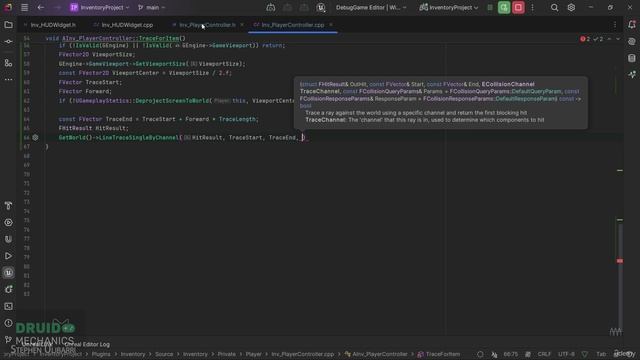640x360 pixels.
Task: Open Search Everywhere magnifier
Action: (554, 7)
